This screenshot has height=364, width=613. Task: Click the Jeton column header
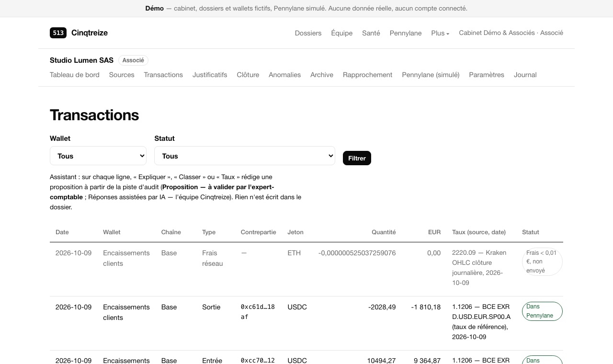tap(295, 232)
